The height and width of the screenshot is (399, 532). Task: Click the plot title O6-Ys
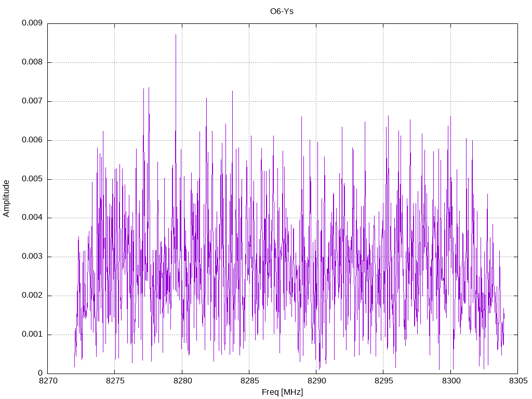point(282,11)
